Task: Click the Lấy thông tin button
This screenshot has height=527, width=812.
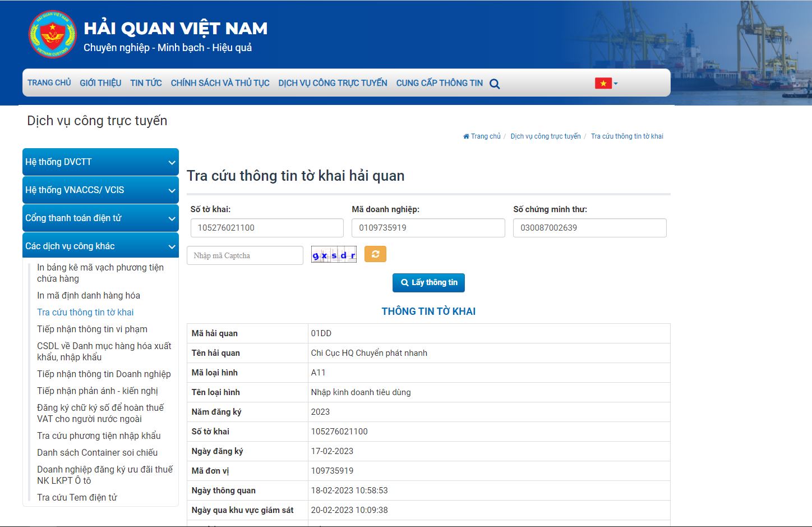Action: (428, 282)
